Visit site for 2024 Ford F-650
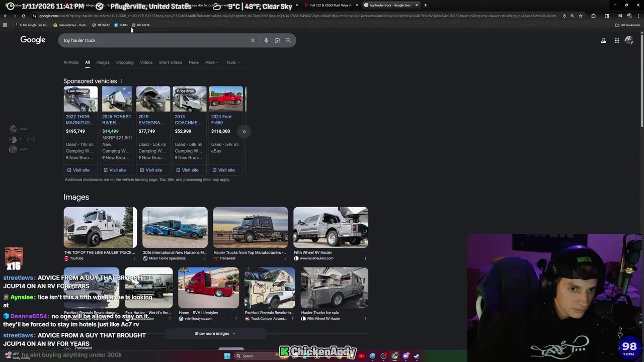 point(223,170)
